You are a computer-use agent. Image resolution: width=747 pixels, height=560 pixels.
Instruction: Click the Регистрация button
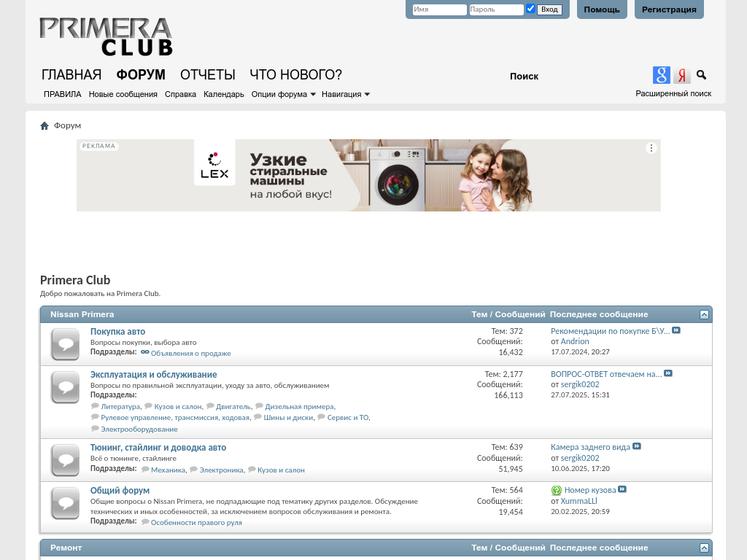[669, 9]
